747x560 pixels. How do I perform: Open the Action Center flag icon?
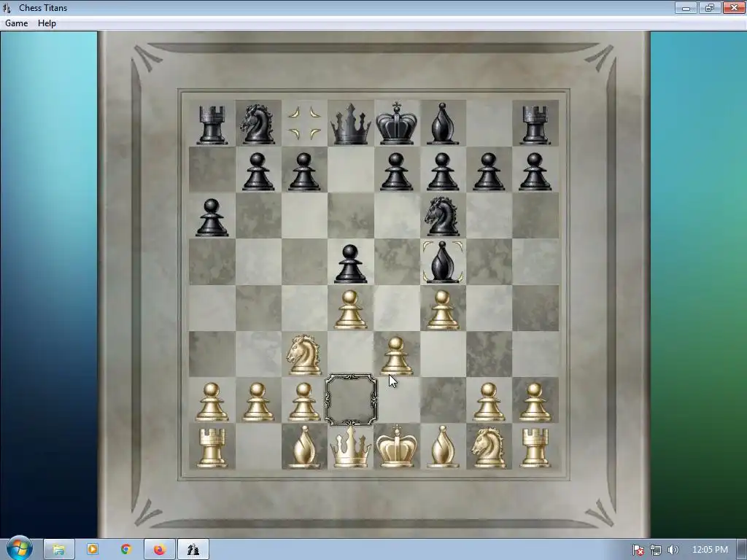[x=638, y=550]
